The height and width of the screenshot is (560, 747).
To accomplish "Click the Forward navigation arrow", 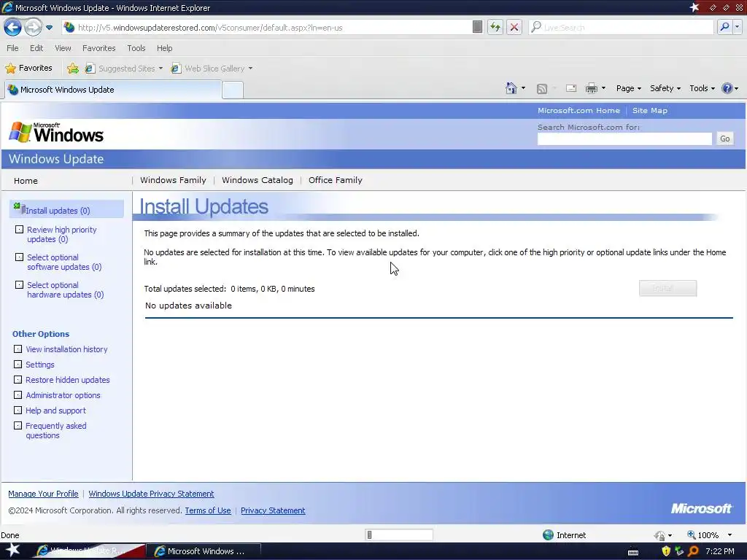I will click(x=34, y=27).
